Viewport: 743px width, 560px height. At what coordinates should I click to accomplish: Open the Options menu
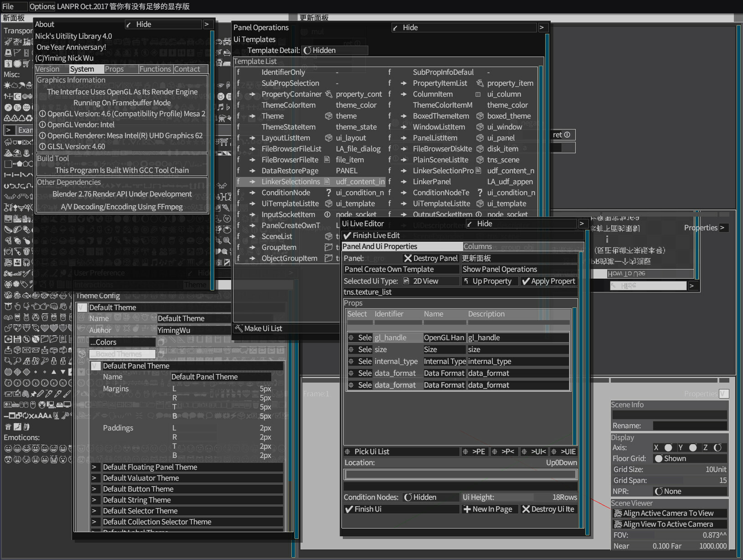(42, 6)
